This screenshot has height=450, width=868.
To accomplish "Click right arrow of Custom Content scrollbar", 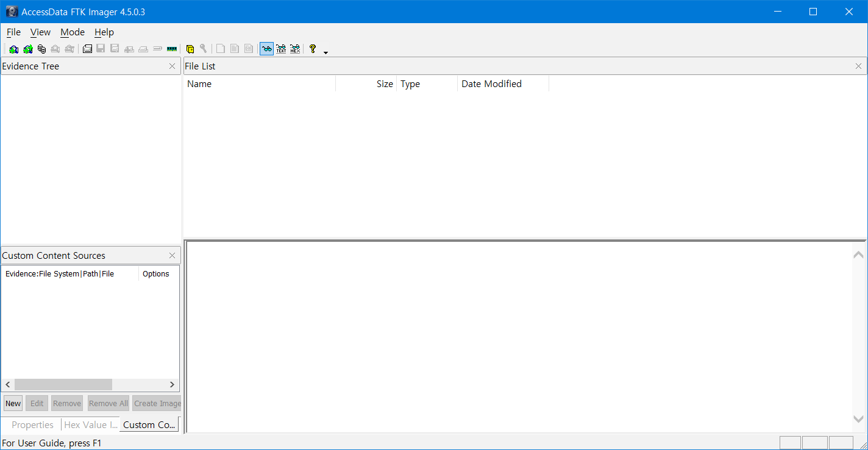I will [173, 385].
